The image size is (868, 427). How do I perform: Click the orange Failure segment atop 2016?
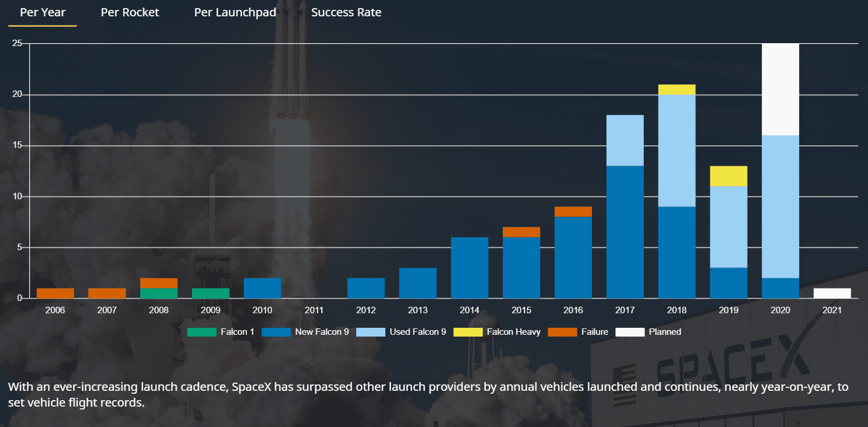pyautogui.click(x=573, y=212)
